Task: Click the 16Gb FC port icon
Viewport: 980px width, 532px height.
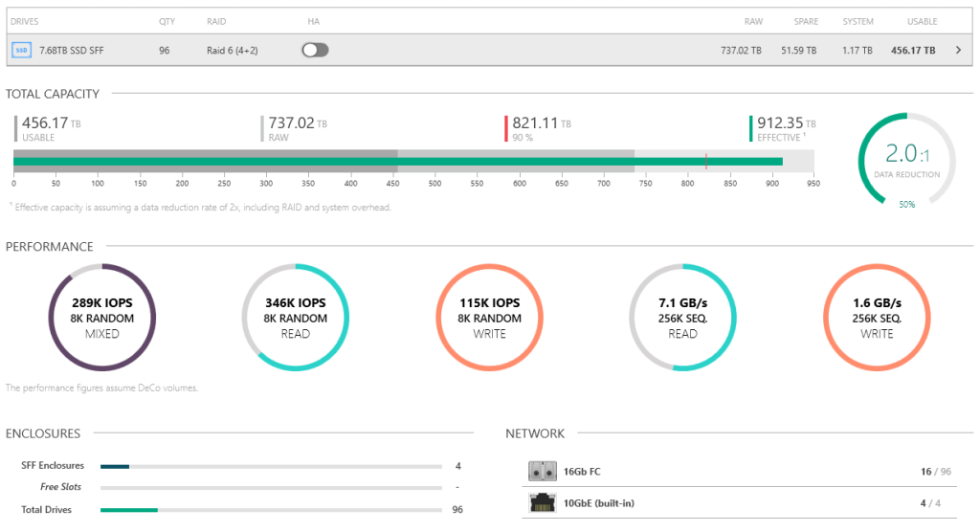Action: [x=540, y=472]
